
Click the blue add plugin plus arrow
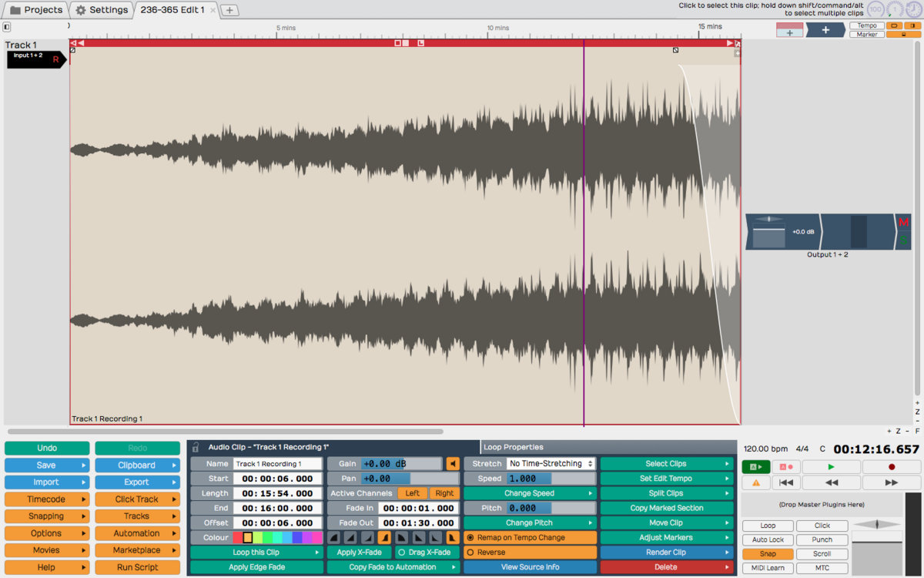pos(825,30)
